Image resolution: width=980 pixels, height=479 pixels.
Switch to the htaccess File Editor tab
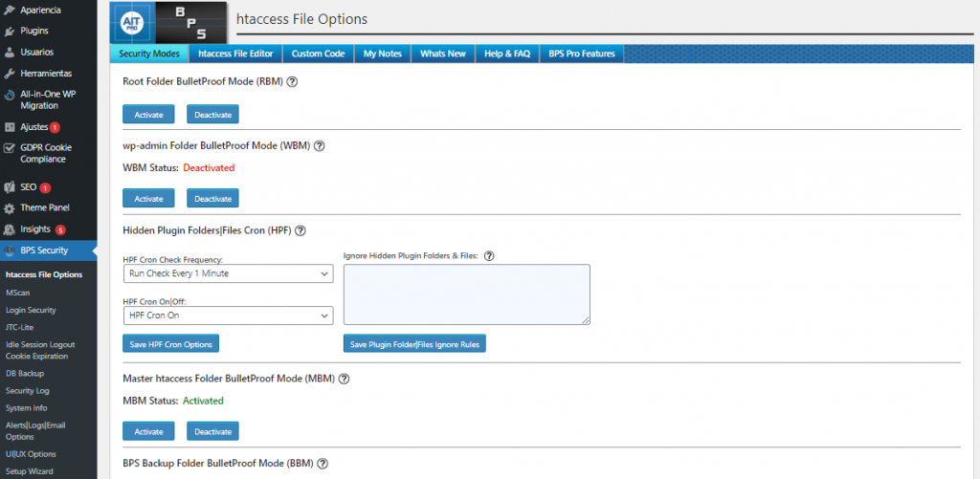pyautogui.click(x=235, y=54)
